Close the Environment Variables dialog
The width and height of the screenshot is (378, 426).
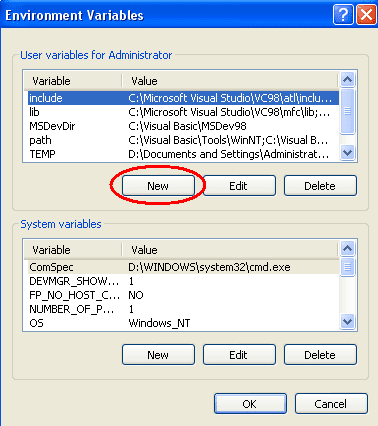[367, 15]
